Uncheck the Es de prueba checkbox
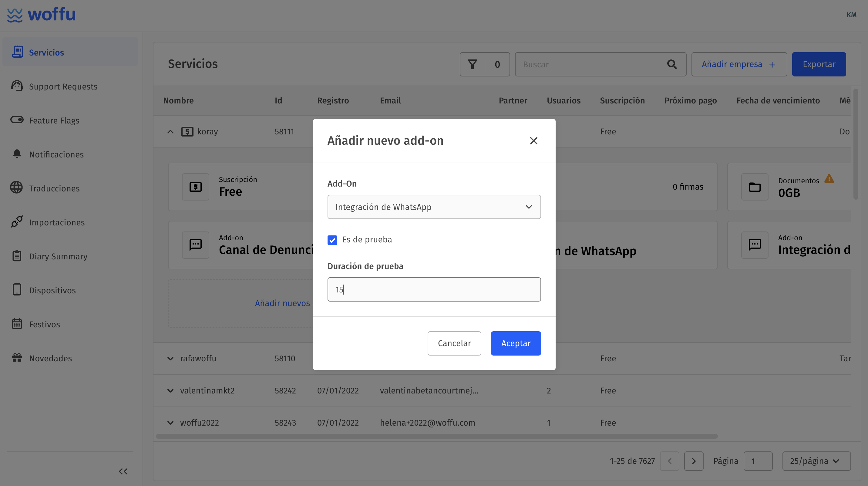This screenshot has height=486, width=868. 332,240
